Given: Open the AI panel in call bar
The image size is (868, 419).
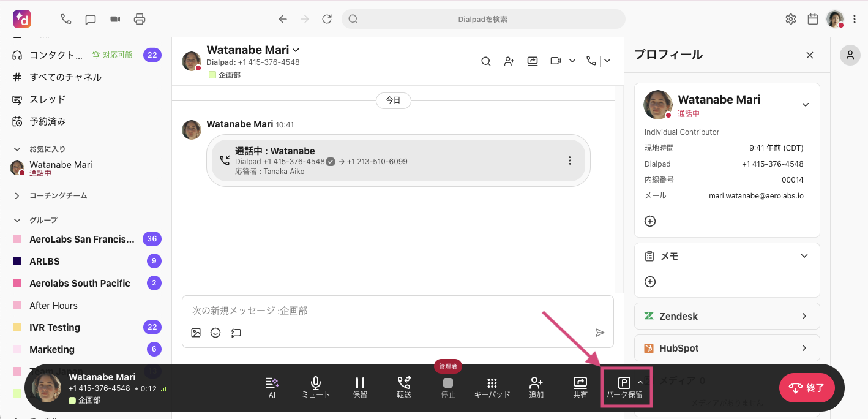Looking at the screenshot, I should pos(272,387).
